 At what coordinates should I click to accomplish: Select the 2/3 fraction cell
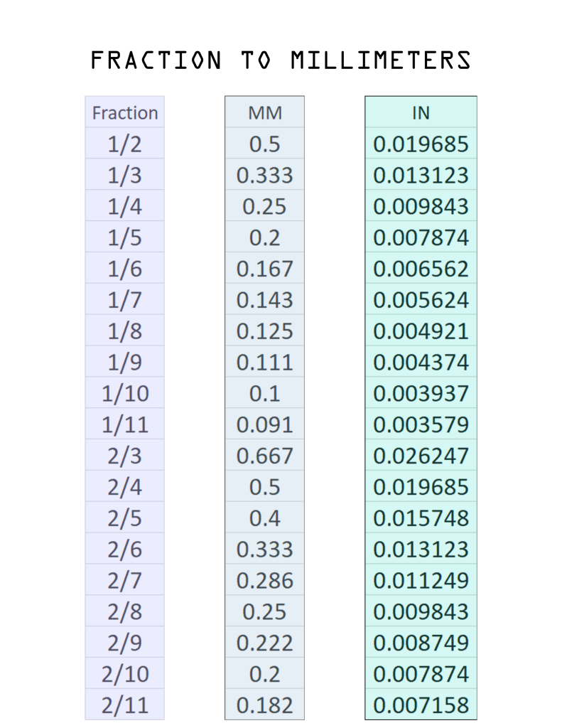coord(125,456)
